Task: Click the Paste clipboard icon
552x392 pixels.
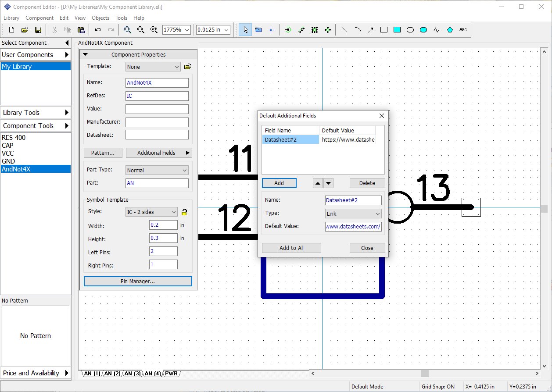Action: [x=81, y=30]
